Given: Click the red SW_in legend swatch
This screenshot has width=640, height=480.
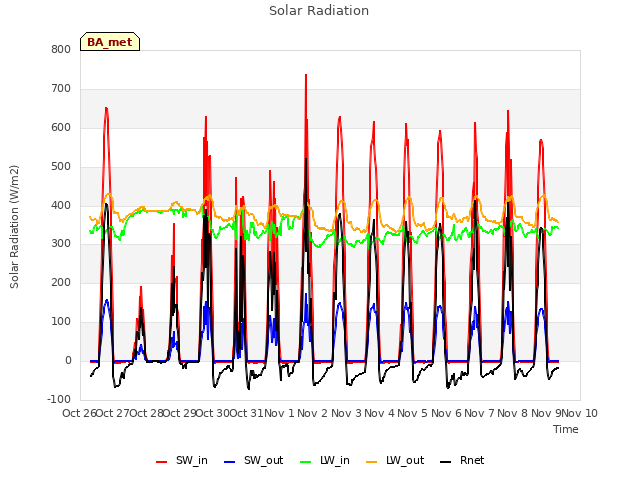Looking at the screenshot, I should 162,462.
